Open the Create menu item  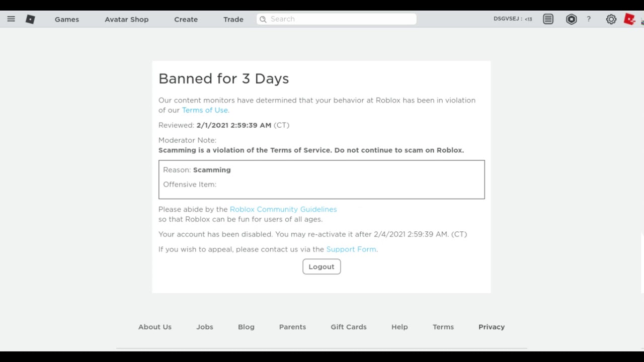pyautogui.click(x=186, y=19)
